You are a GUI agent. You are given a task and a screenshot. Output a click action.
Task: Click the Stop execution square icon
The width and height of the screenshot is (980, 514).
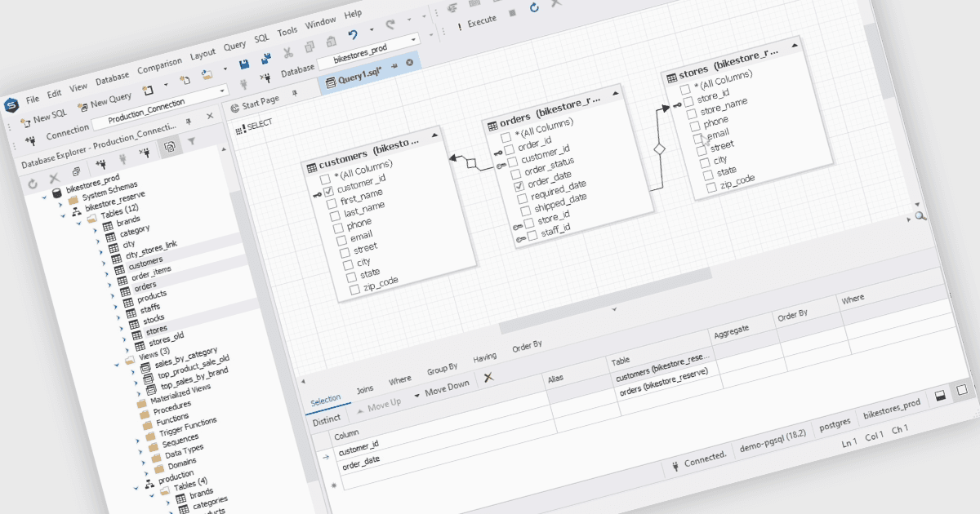(x=512, y=13)
